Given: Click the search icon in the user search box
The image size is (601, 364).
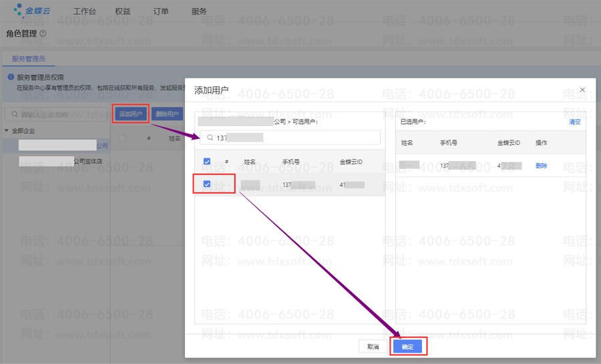Looking at the screenshot, I should [210, 138].
